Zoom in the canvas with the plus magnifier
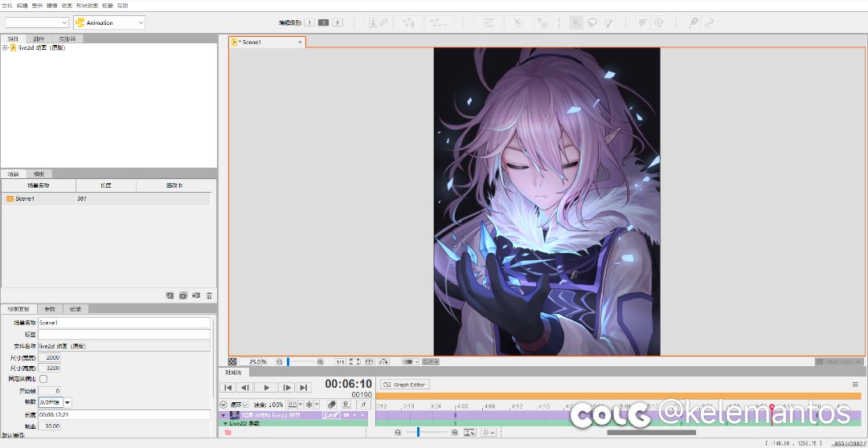 click(x=320, y=362)
